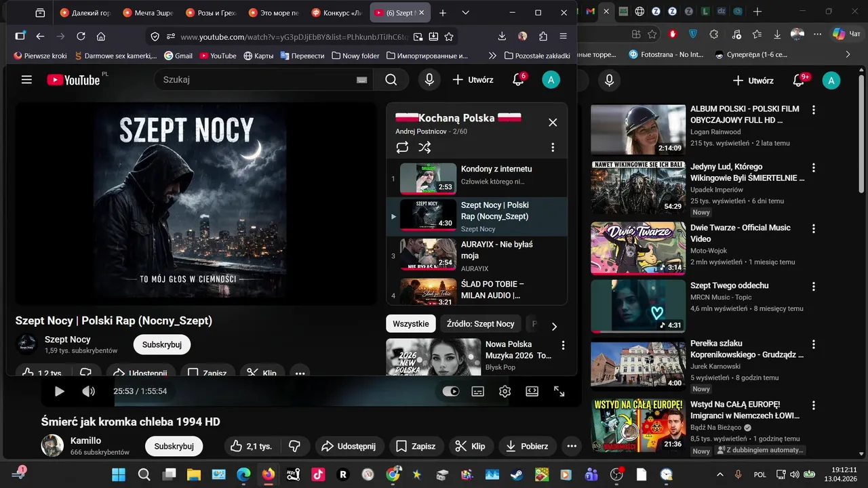
Task: Open on-screen keyboard in Szukaj field
Action: [361, 80]
